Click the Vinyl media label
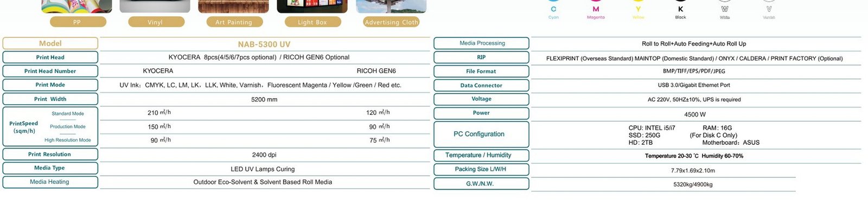 click(156, 22)
